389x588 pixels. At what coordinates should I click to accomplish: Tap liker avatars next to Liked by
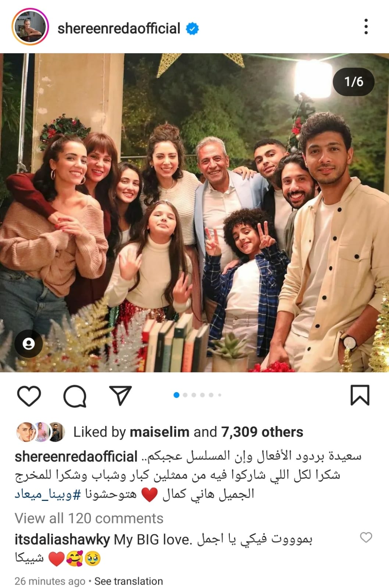[x=41, y=432]
